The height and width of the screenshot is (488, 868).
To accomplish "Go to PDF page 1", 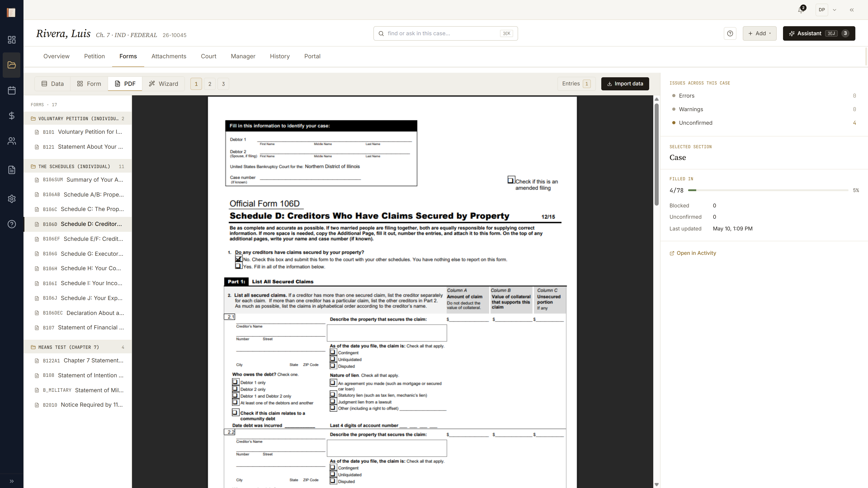I will tap(196, 84).
